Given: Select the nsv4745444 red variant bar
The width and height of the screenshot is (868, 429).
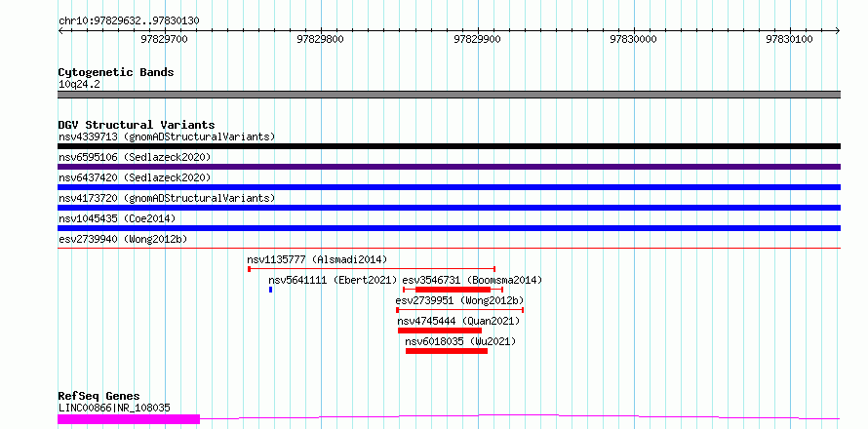Looking at the screenshot, I should coord(440,331).
